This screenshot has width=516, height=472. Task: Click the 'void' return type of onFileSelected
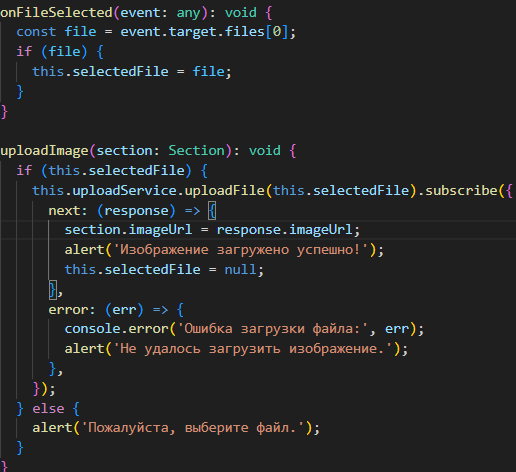pos(241,13)
